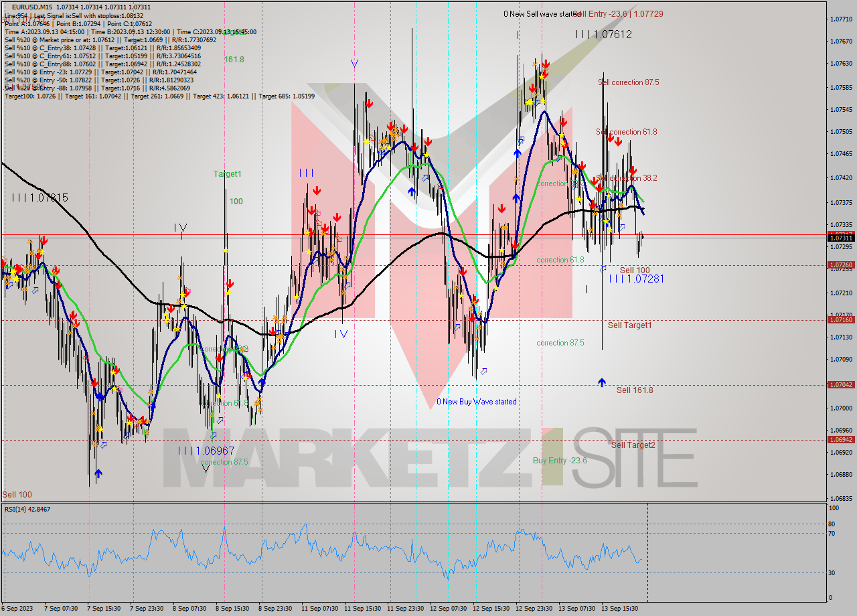Viewport: 857px width, 616px height.
Task: Click the blue up arrow beside 'Sell 161.8'
Action: click(x=602, y=382)
